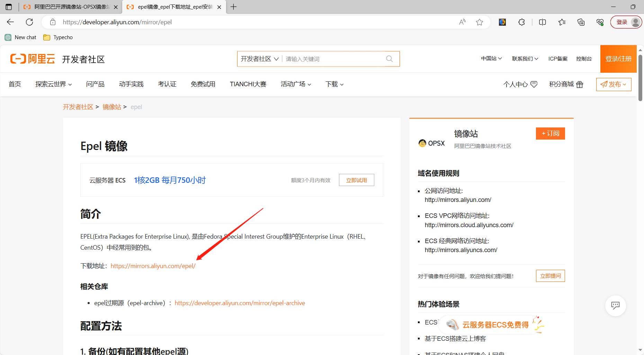The width and height of the screenshot is (644, 355).
Task: Open the mirrors.aliyun.com/epel download link
Action: [153, 266]
